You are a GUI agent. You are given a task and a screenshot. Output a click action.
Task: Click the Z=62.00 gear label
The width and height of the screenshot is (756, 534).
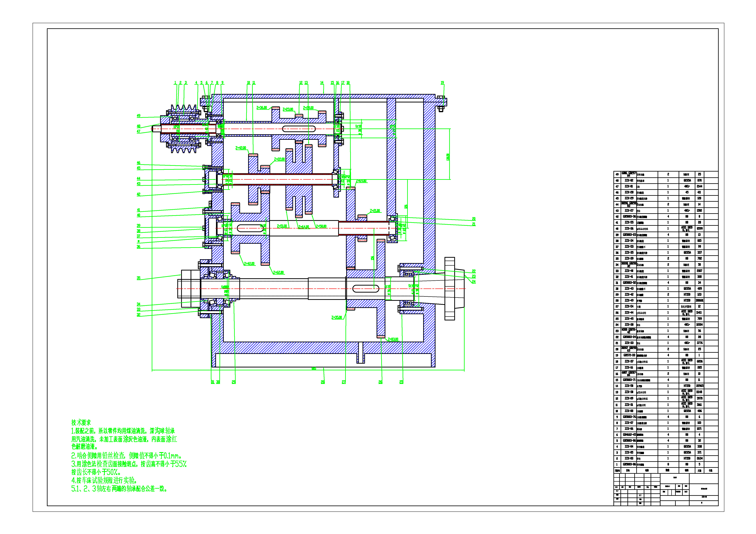click(278, 272)
